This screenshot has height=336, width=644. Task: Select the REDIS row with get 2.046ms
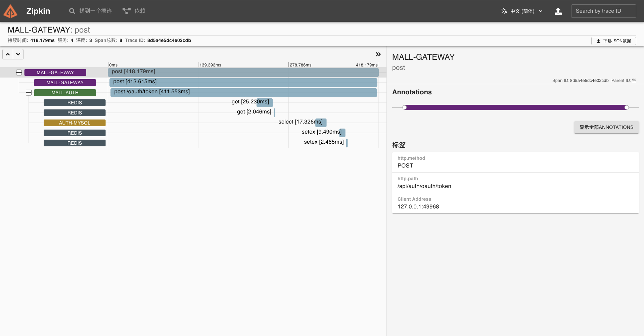tap(75, 113)
